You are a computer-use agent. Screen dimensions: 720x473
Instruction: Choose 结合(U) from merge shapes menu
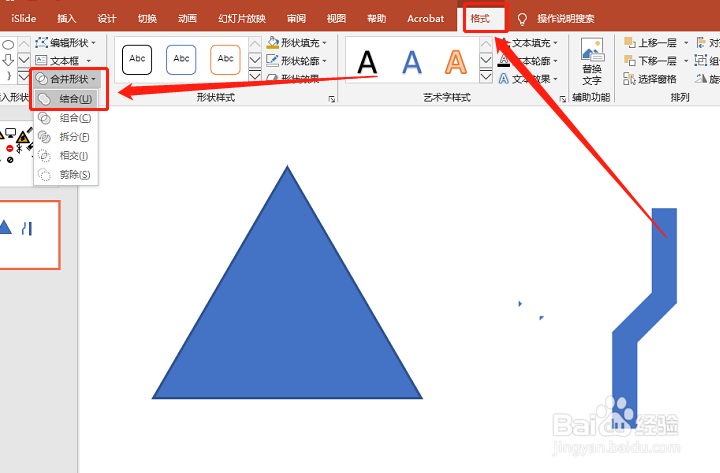coord(66,98)
